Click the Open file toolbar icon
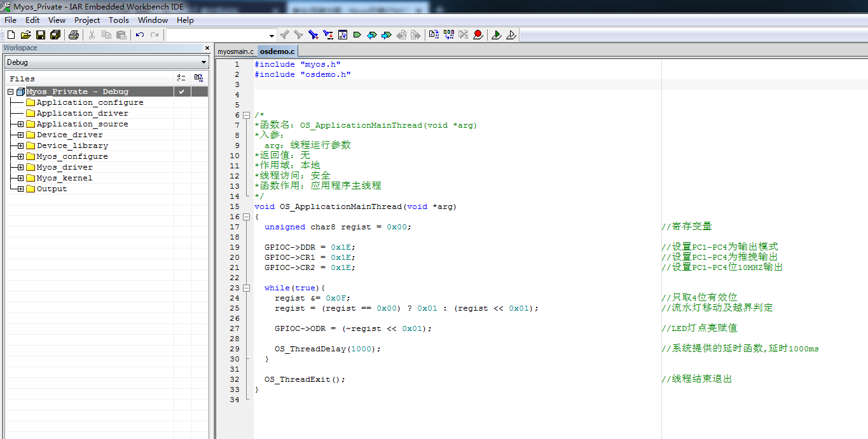This screenshot has width=868, height=439. (25, 35)
